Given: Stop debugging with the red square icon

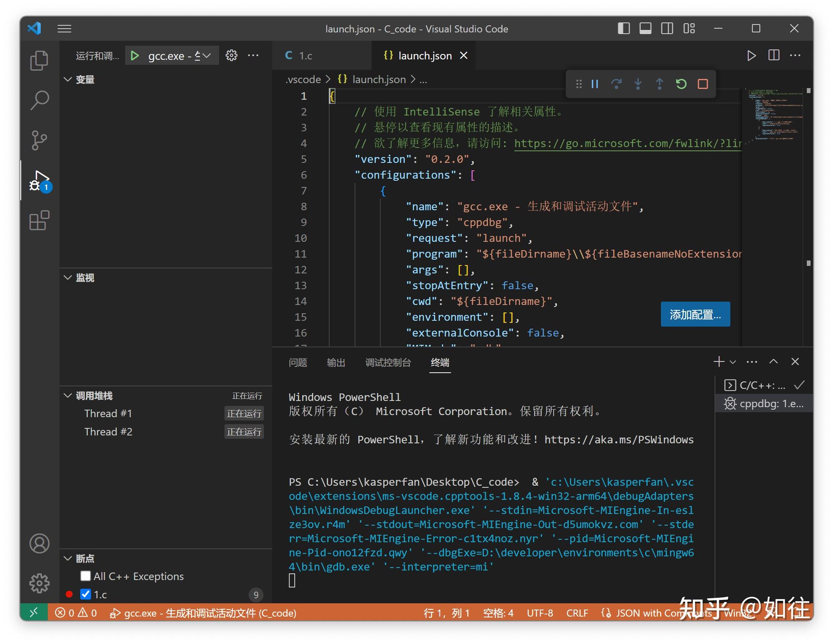Looking at the screenshot, I should [x=702, y=84].
